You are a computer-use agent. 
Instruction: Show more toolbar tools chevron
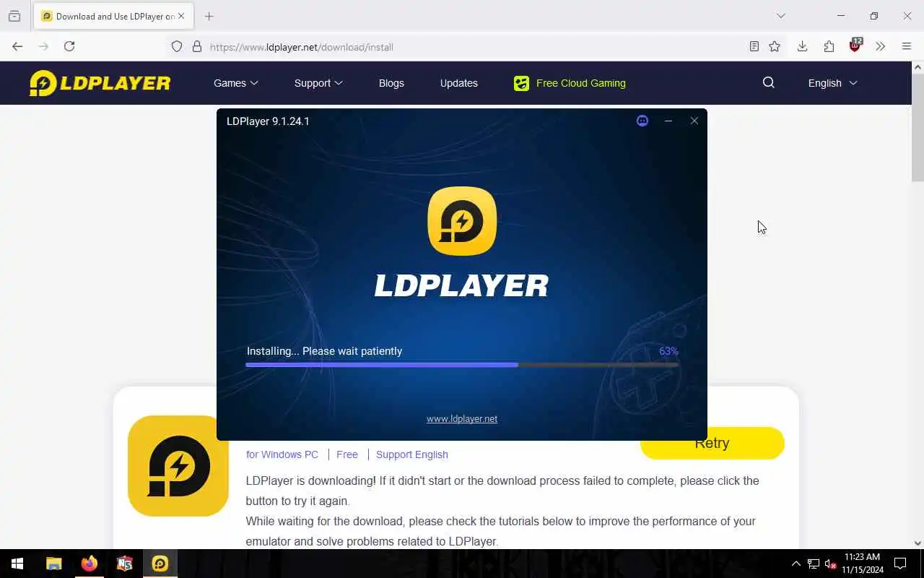880,46
